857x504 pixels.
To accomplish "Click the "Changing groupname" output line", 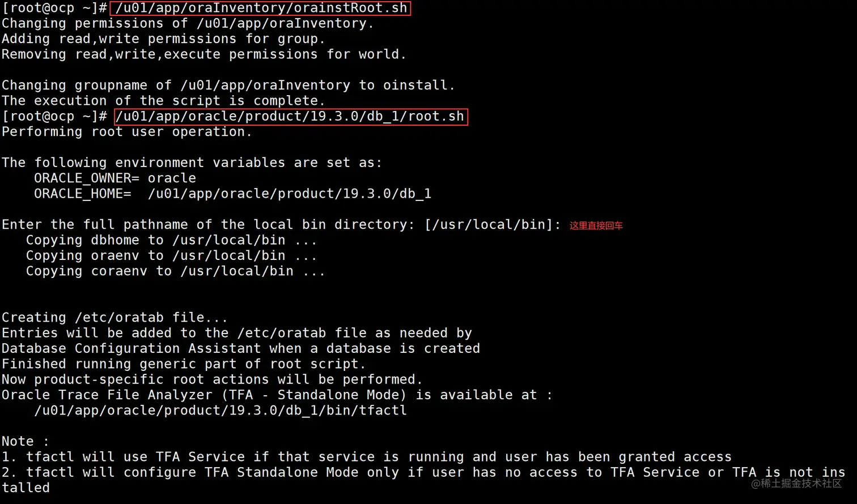I will 228,86.
